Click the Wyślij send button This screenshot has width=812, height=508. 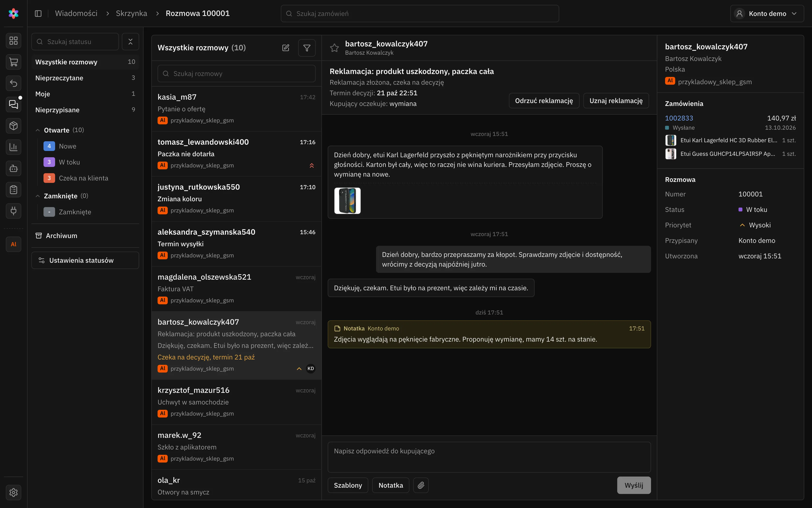pyautogui.click(x=634, y=485)
